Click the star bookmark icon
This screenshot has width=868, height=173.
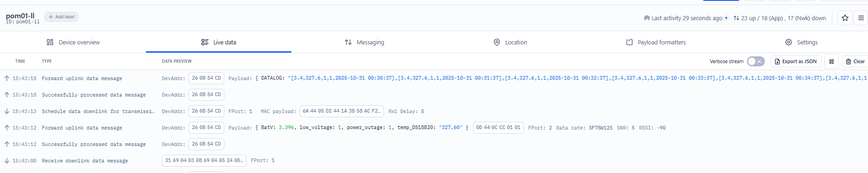845,18
